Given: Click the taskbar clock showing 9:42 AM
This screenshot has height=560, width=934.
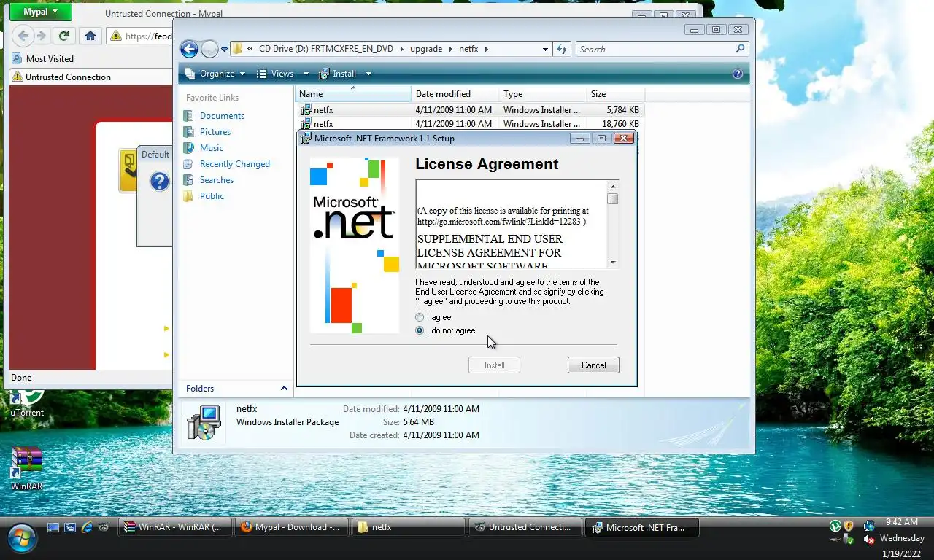Looking at the screenshot, I should coord(901,522).
